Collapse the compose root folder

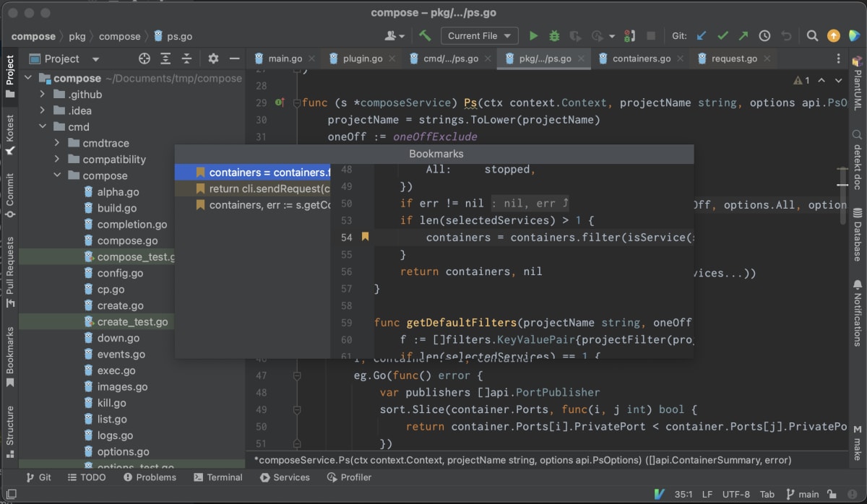(29, 78)
